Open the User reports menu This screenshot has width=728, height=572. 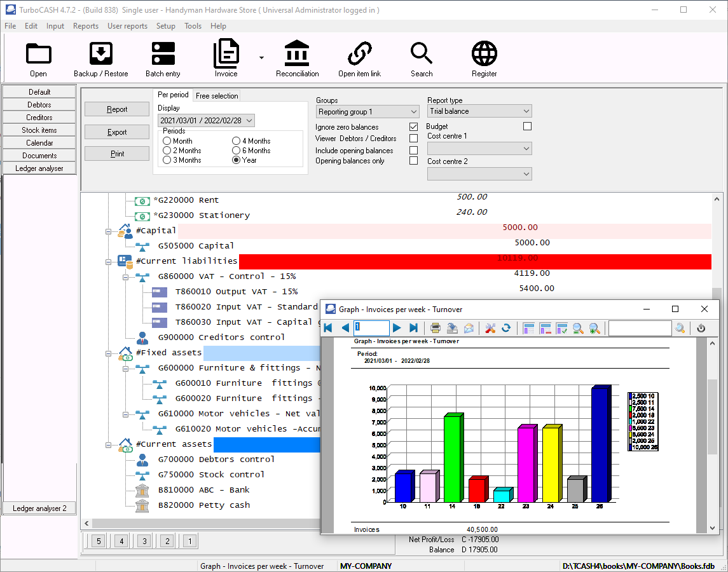point(127,26)
